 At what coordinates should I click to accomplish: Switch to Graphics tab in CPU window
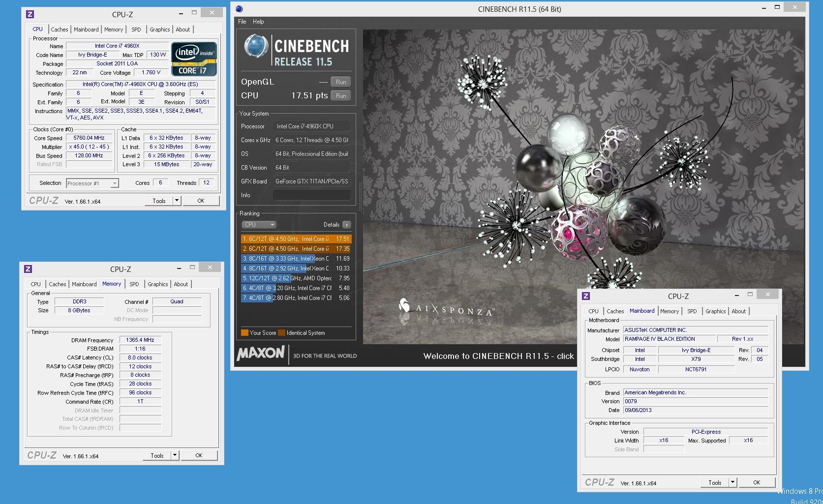coord(160,30)
